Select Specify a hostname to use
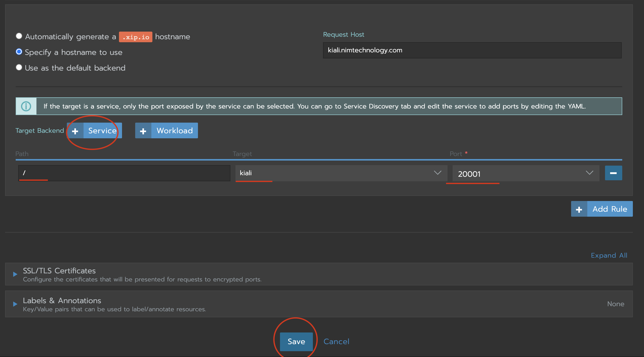Screen dimensions: 644x357 (19, 52)
